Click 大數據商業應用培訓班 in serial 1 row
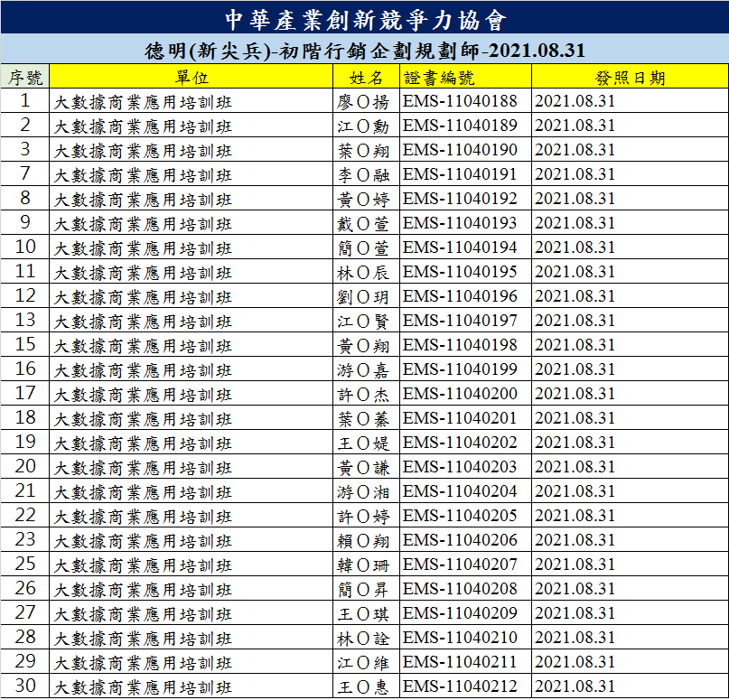Image resolution: width=729 pixels, height=700 pixels. coord(143,102)
